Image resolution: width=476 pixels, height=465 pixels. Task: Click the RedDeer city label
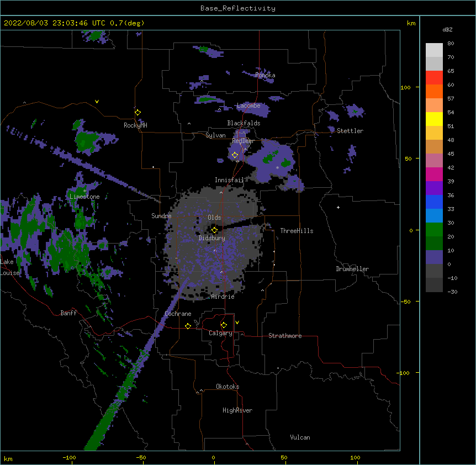click(x=243, y=141)
